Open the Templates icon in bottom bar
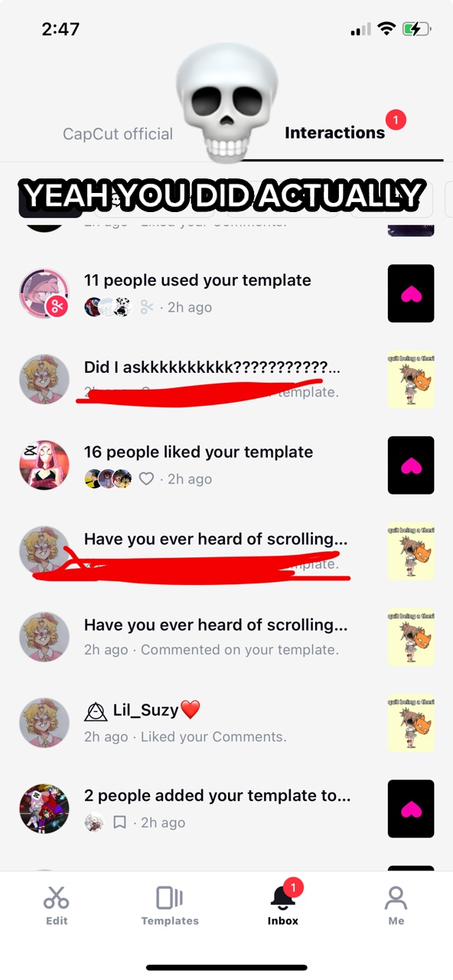 170,897
